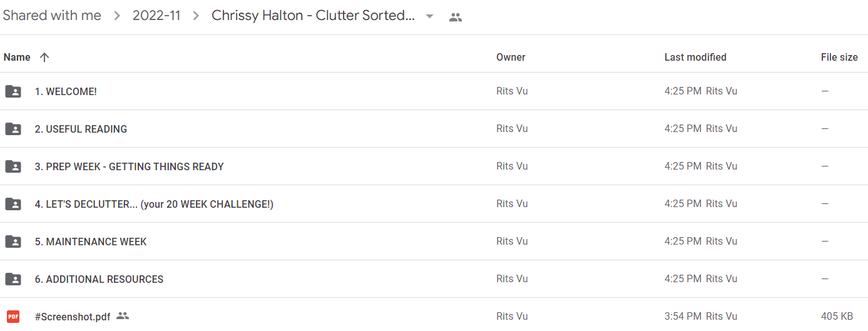Image resolution: width=868 pixels, height=331 pixels.
Task: Click the Last modified column header
Action: (x=695, y=57)
